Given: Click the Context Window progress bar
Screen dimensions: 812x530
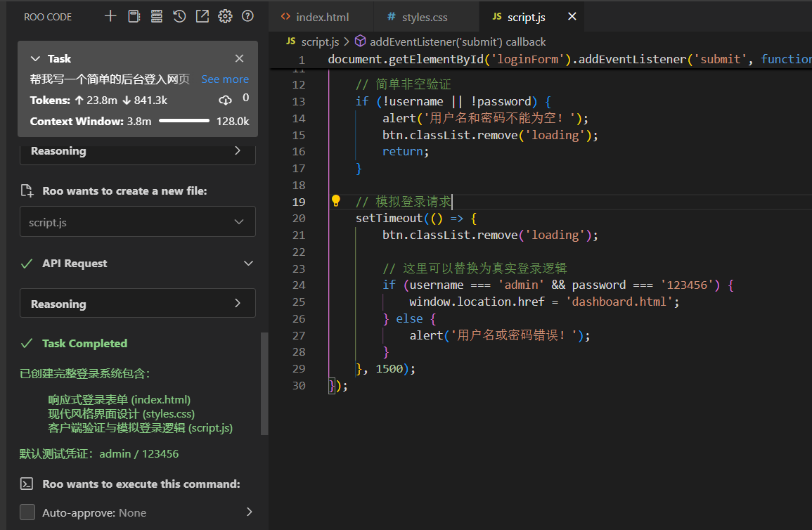Looking at the screenshot, I should pos(184,121).
